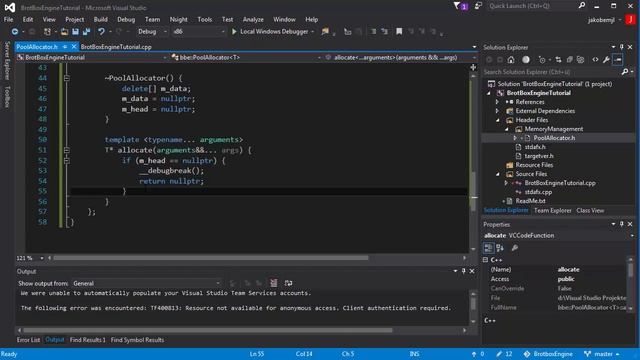This screenshot has width=640, height=360.
Task: Click the View Code icon in Solution Explorer
Action: [x=595, y=60]
